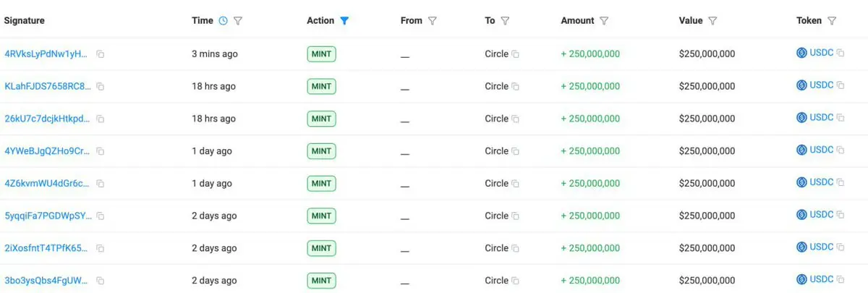Open the Time column filter
Viewport: 868px width, 293px height.
[x=238, y=21]
